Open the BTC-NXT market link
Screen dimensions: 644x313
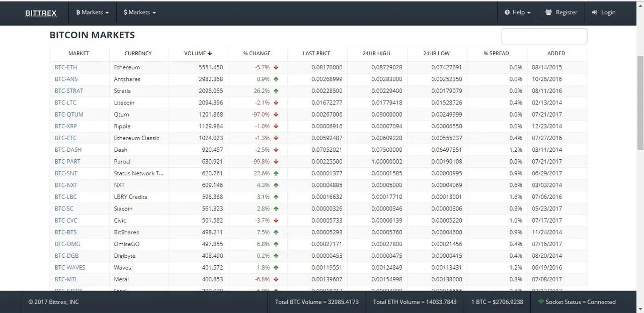click(x=66, y=185)
